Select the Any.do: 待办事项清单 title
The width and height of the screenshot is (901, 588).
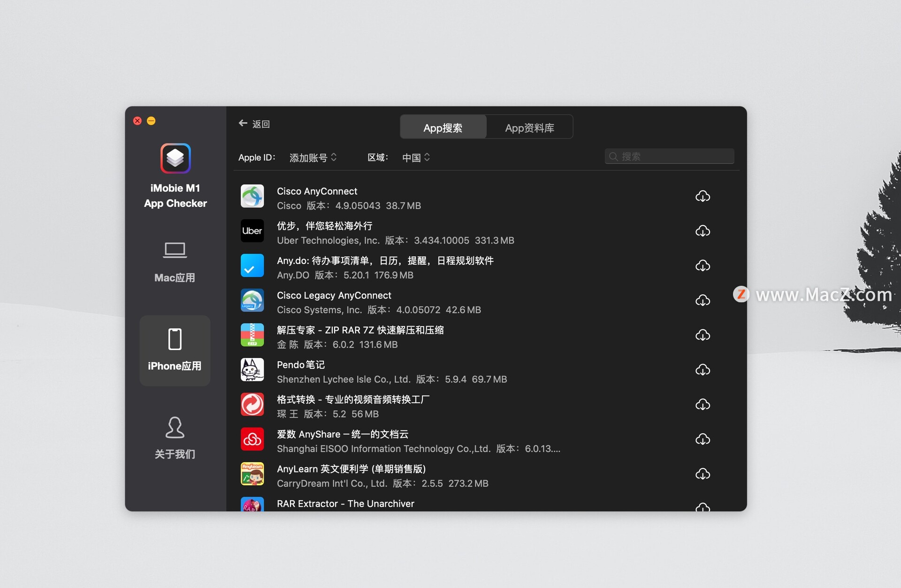point(385,260)
